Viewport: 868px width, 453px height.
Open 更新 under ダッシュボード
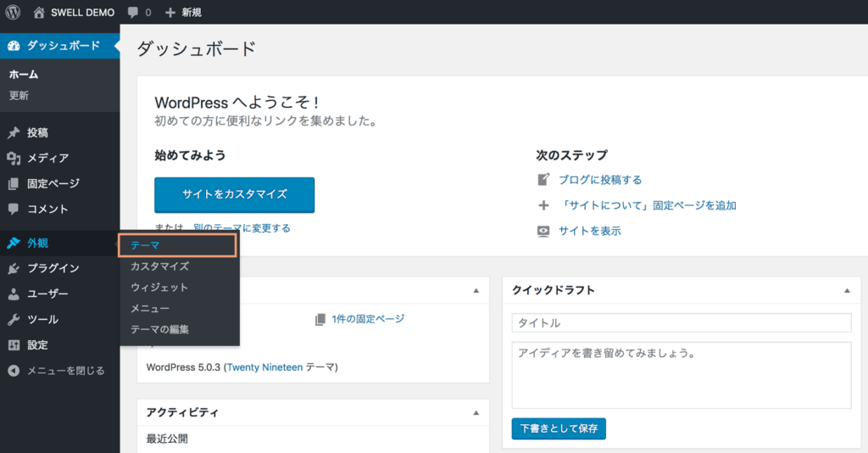[x=19, y=95]
